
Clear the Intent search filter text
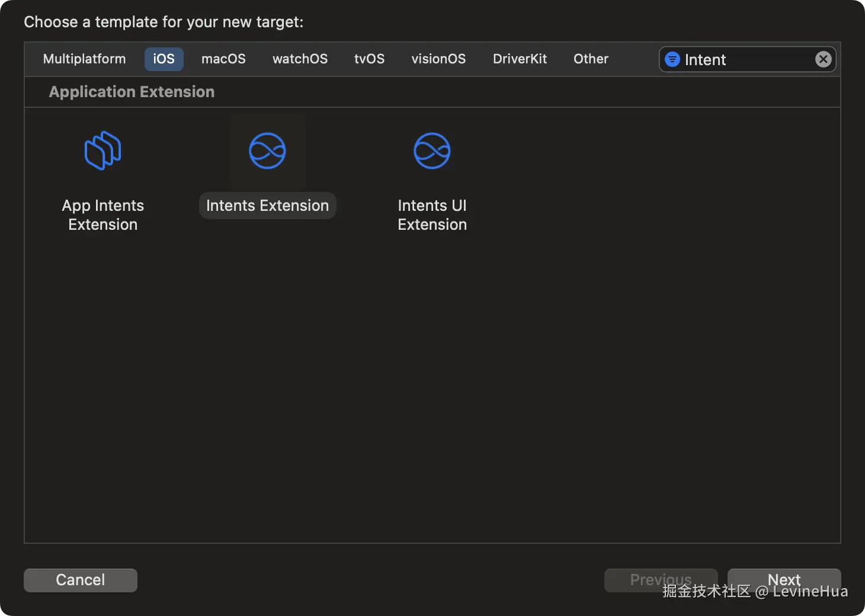pyautogui.click(x=824, y=59)
